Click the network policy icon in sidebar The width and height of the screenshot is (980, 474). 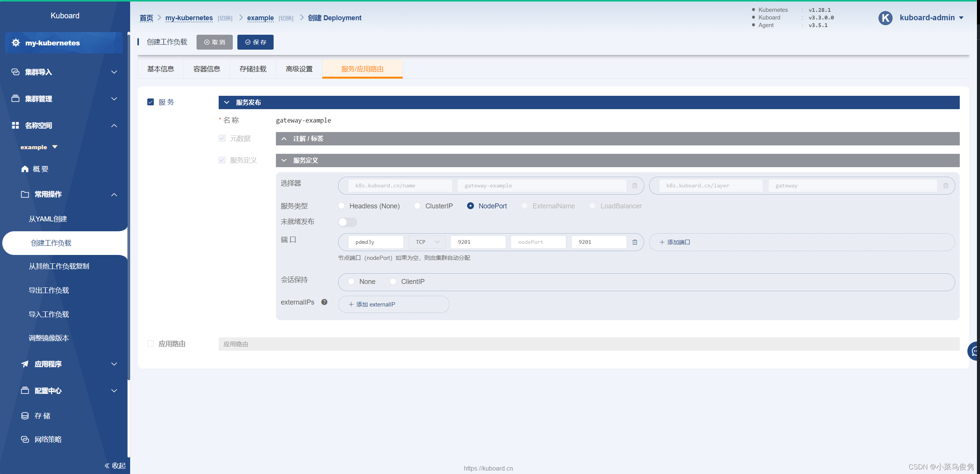click(25, 439)
